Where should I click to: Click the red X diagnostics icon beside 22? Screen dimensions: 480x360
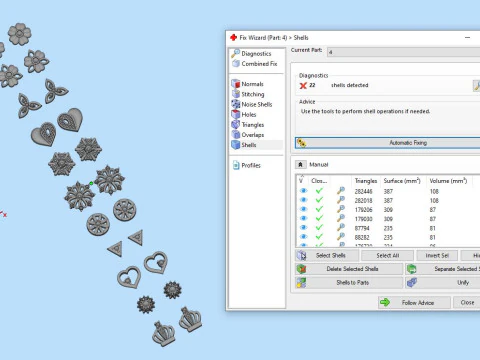[303, 86]
